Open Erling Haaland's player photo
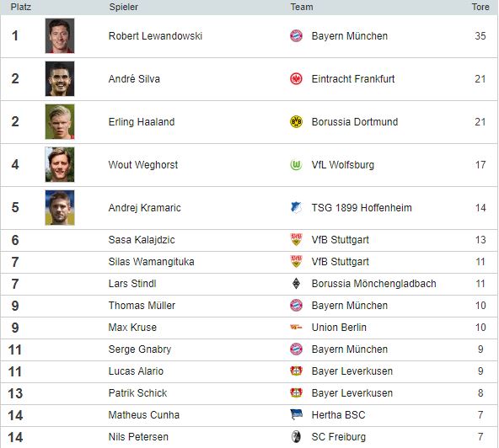499x448 pixels. [60, 122]
